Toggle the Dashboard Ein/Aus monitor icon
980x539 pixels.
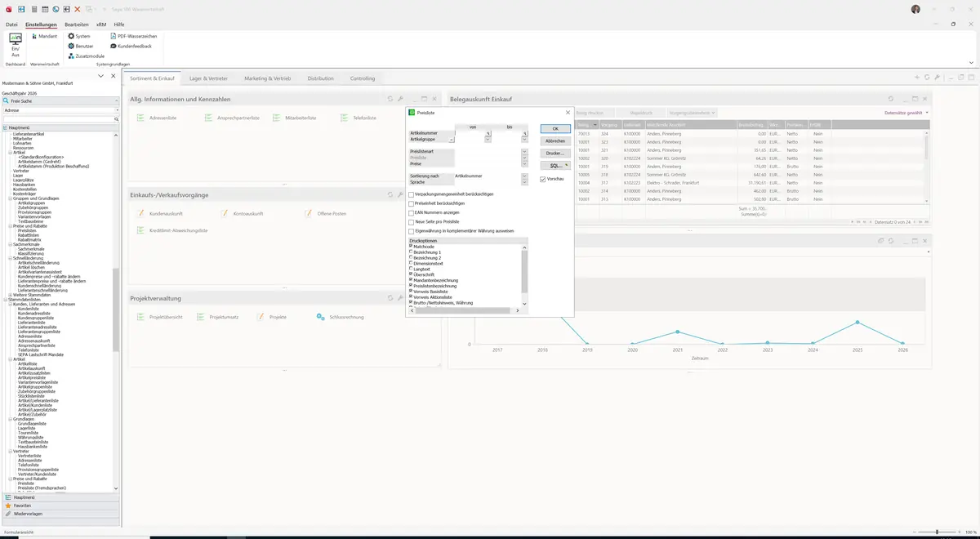pos(16,38)
